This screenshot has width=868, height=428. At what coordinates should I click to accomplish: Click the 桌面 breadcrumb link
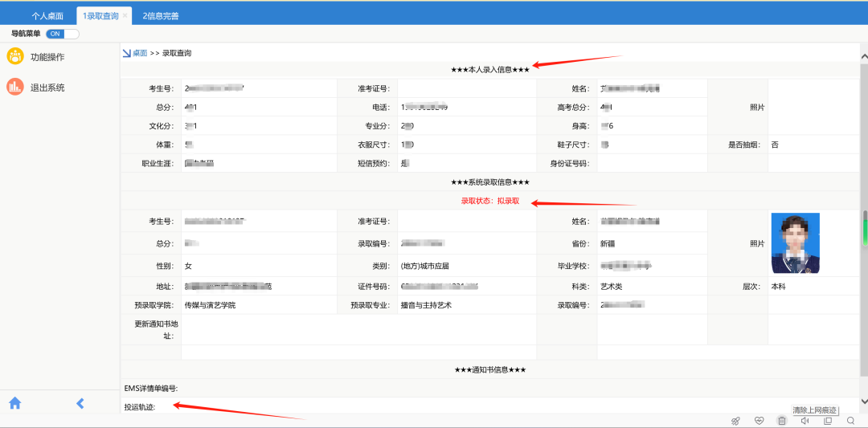(140, 53)
